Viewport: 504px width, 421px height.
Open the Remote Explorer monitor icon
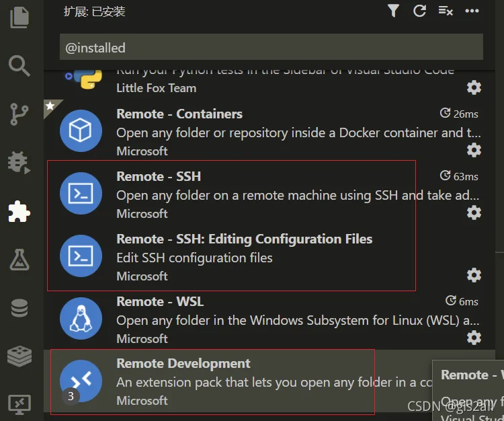pyautogui.click(x=19, y=404)
